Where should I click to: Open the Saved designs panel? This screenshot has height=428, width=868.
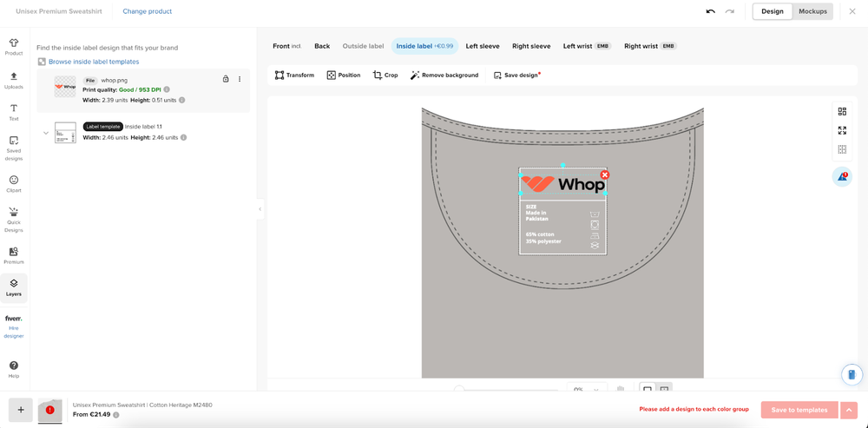pyautogui.click(x=14, y=148)
